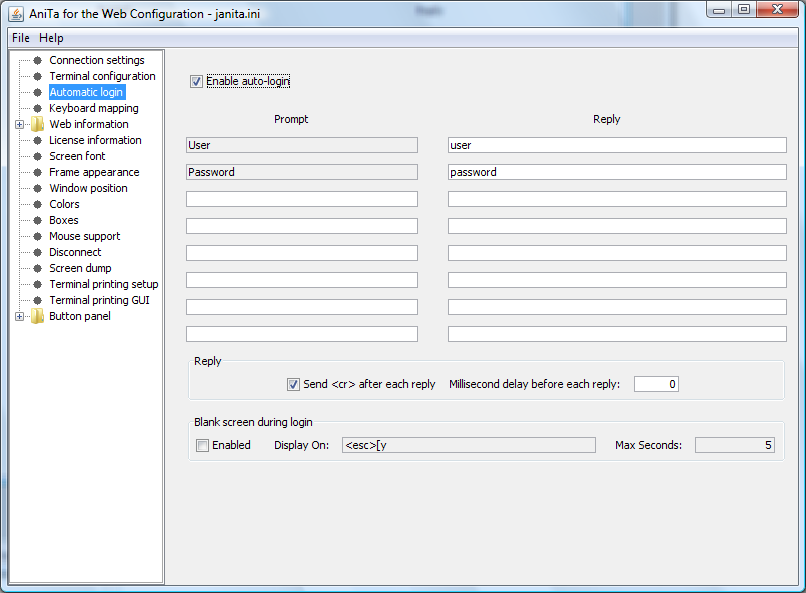Maximize the AniTa configuration window
The image size is (806, 593).
[744, 10]
